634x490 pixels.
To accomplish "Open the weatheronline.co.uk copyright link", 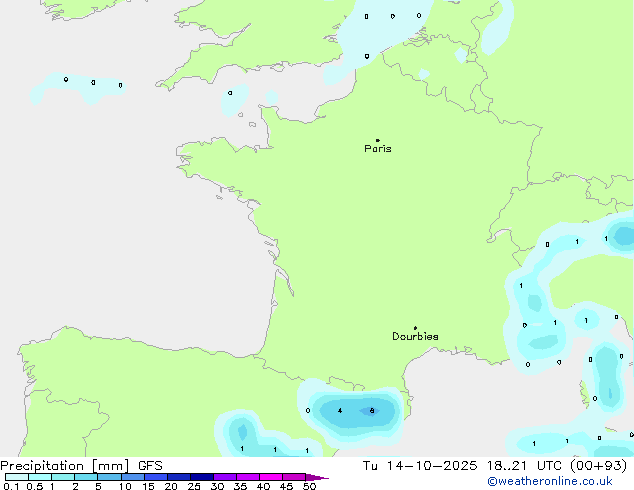I will tap(550, 481).
